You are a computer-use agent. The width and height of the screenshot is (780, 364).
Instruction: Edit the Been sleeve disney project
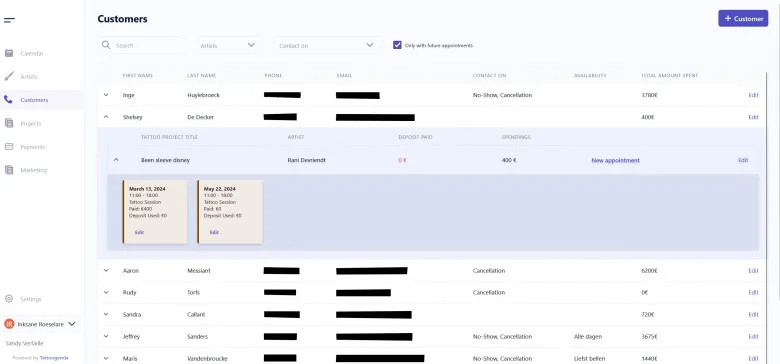tap(743, 160)
